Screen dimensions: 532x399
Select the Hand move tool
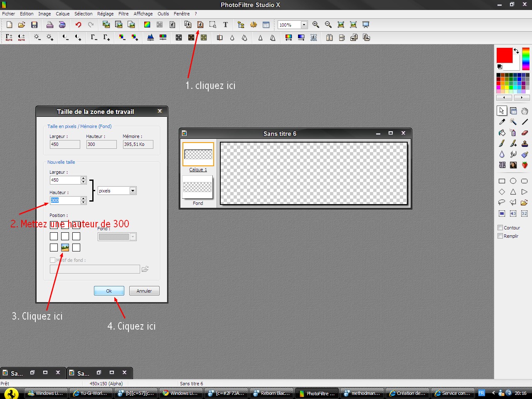pyautogui.click(x=525, y=111)
